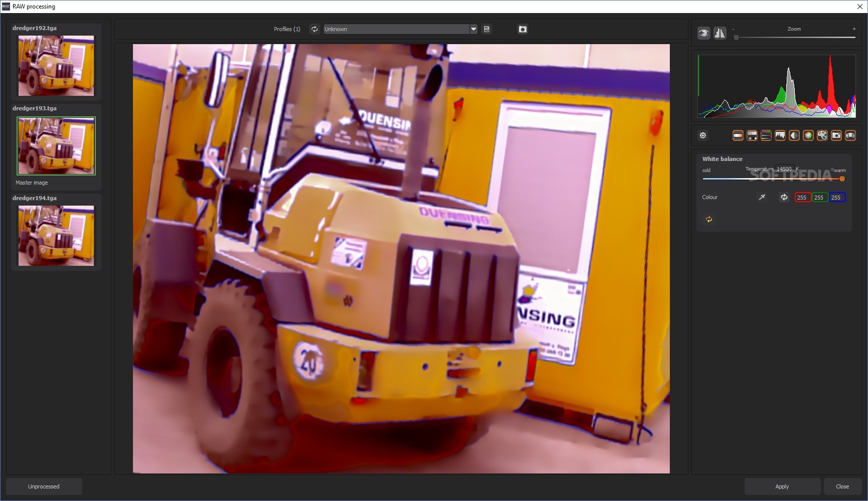Image resolution: width=868 pixels, height=501 pixels.
Task: Click the "Colour" label
Action: [710, 197]
